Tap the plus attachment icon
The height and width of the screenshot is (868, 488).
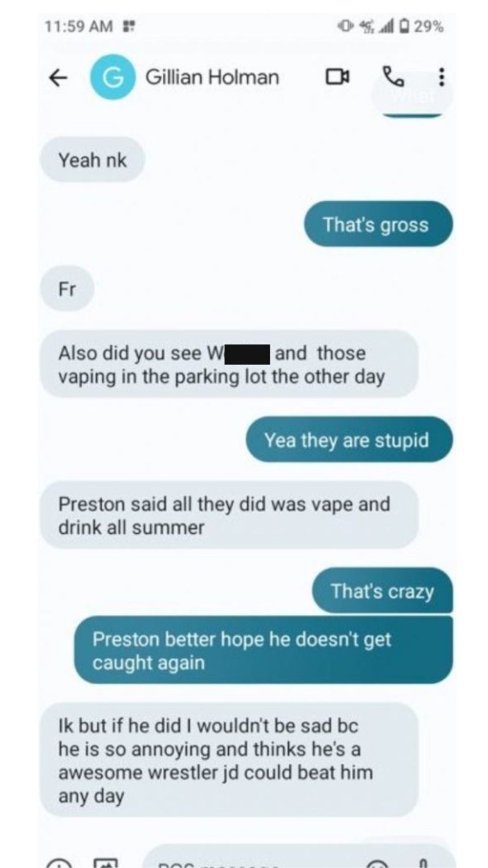click(58, 863)
